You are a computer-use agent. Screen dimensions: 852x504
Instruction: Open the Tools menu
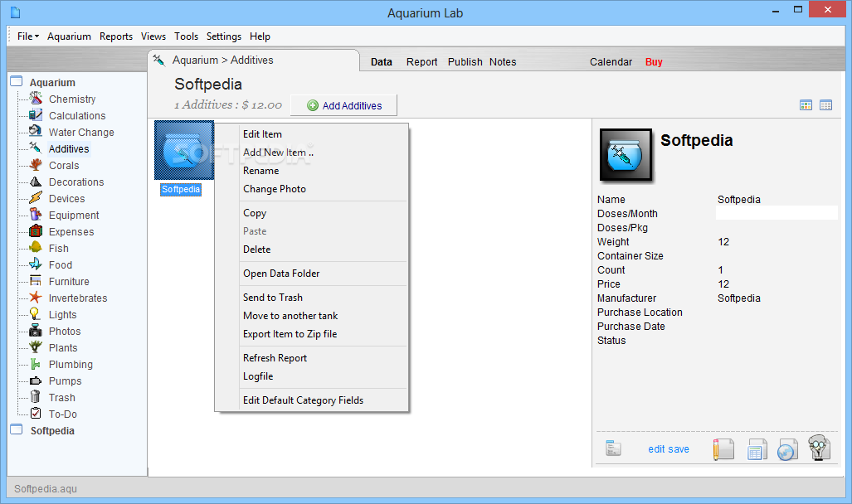click(186, 36)
